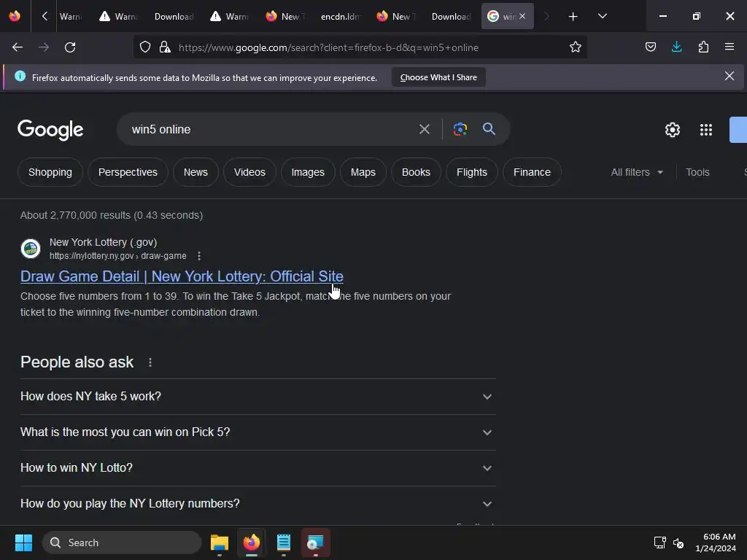Open Firefox extensions menu
Screen dimensions: 747x560
703,47
